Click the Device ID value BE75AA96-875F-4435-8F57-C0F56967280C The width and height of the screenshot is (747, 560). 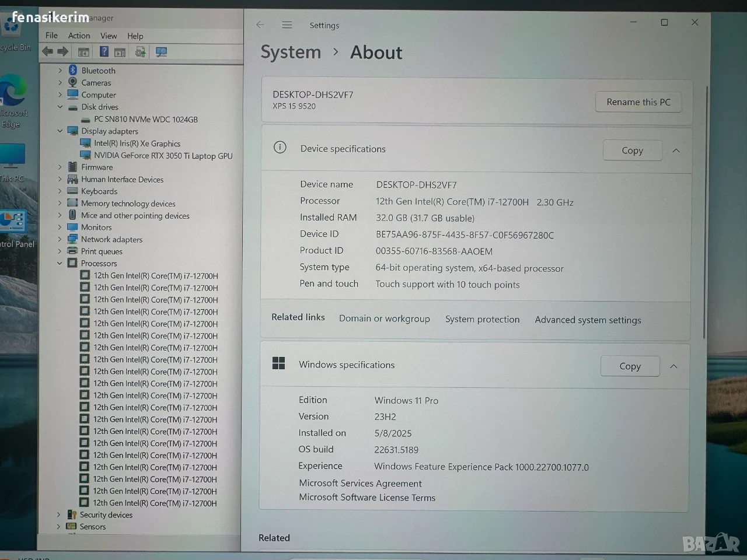click(x=465, y=235)
